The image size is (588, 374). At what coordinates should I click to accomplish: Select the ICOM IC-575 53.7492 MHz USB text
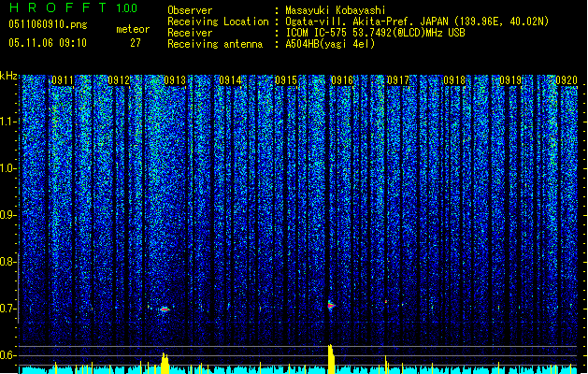tap(376, 33)
